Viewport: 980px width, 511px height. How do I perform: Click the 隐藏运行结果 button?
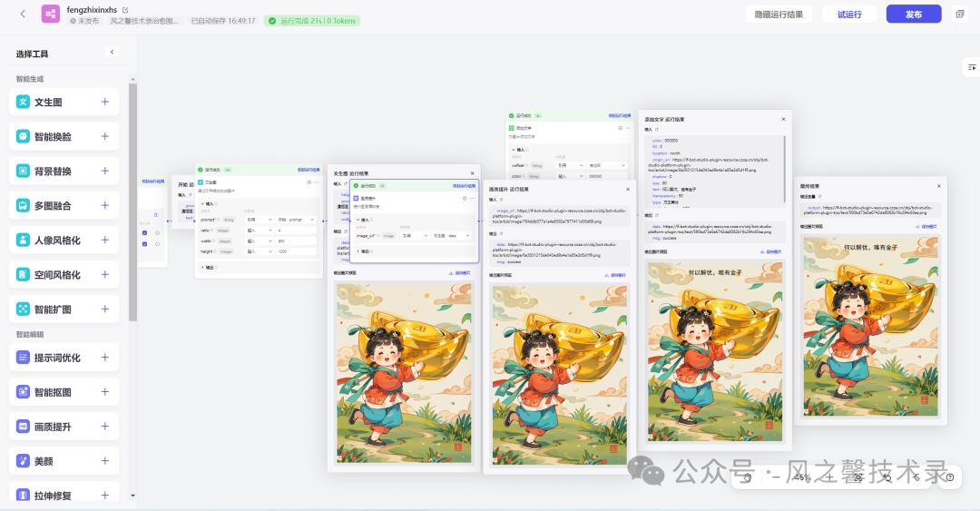779,15
